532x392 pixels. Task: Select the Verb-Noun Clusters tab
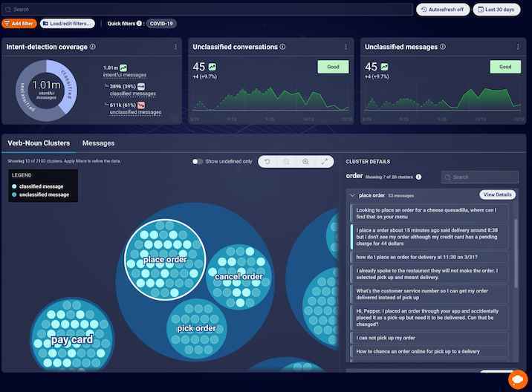39,143
